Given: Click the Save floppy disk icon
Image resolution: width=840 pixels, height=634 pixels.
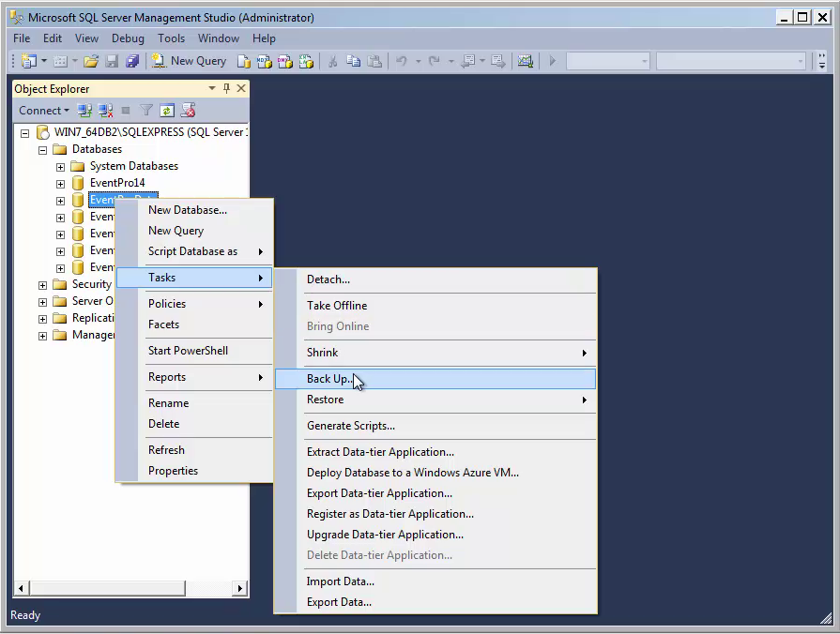Looking at the screenshot, I should [x=112, y=61].
